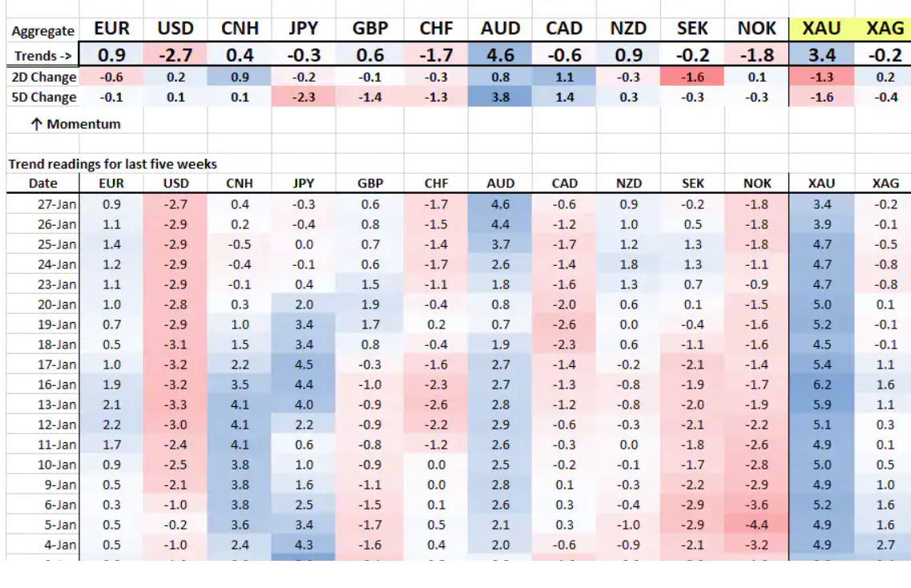Click the GBP header in the Date header row
The width and height of the screenshot is (911, 588).
(369, 183)
